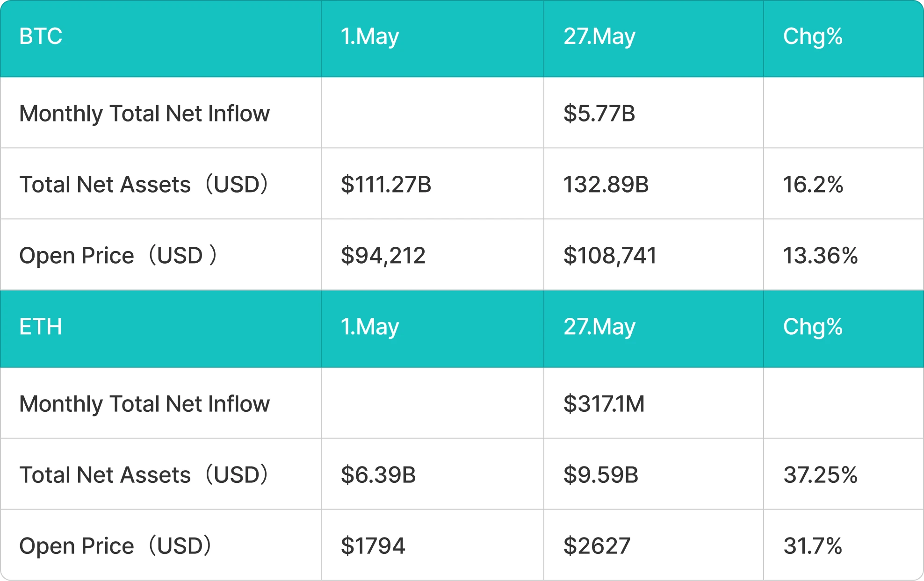Click the $108,741 open price cell
This screenshot has width=924, height=581.
(x=610, y=256)
